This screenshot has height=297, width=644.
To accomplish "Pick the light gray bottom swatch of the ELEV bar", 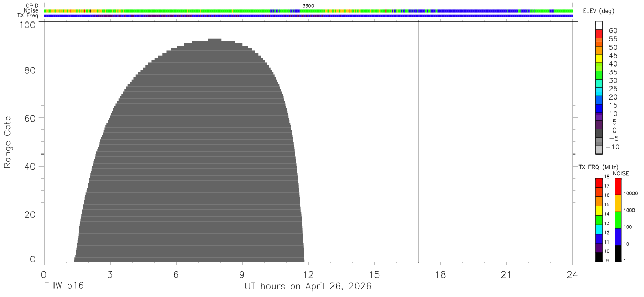I will tap(599, 150).
